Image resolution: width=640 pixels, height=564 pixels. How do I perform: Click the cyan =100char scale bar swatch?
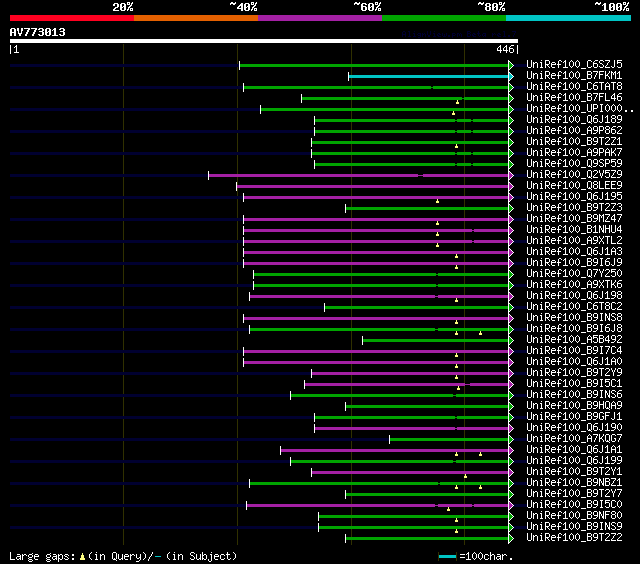point(447,556)
